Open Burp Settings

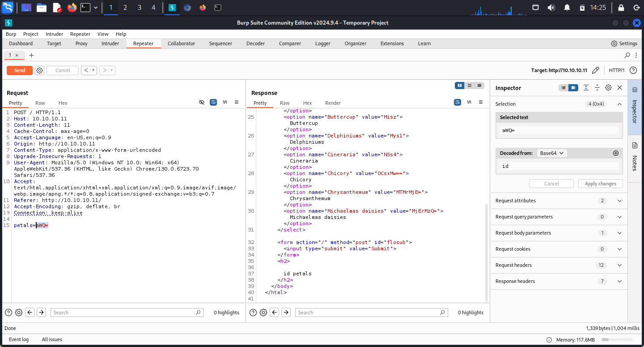click(x=624, y=43)
